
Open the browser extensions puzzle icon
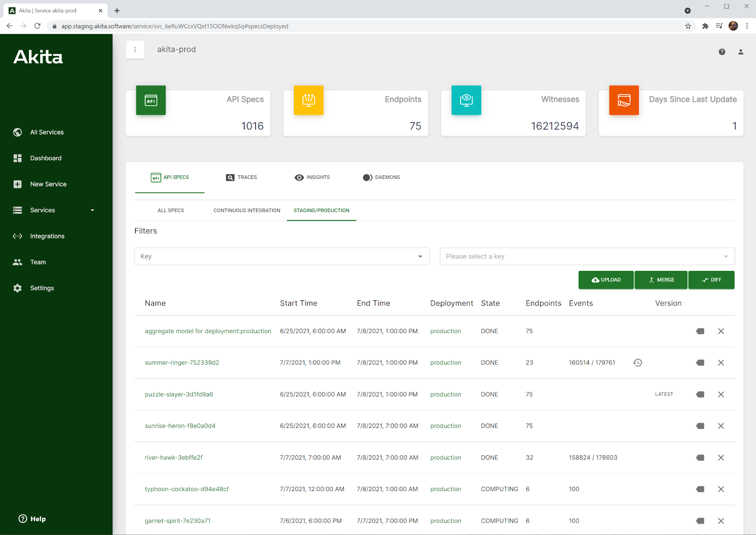tap(705, 26)
